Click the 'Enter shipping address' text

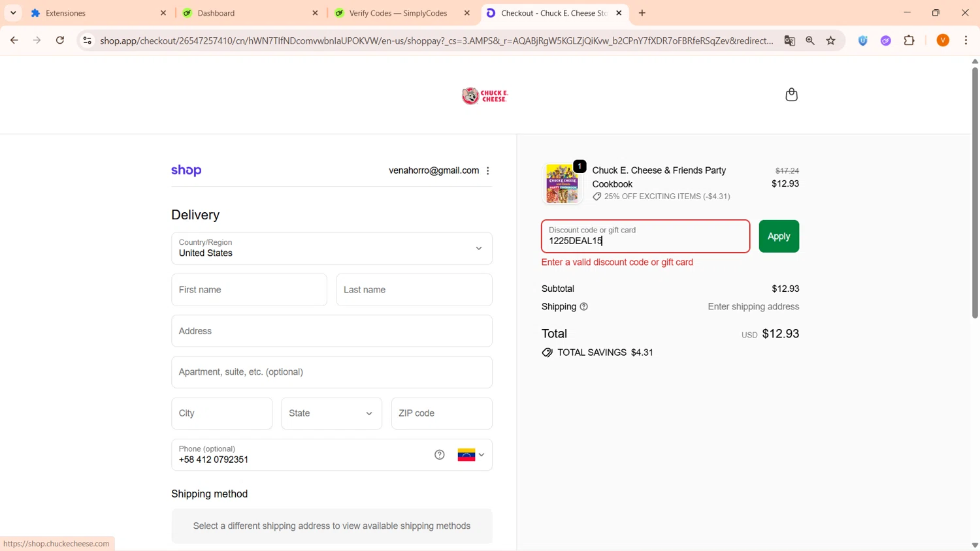coord(753,307)
